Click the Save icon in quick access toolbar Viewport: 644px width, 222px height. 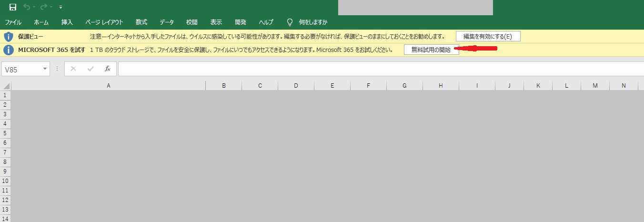point(13,7)
